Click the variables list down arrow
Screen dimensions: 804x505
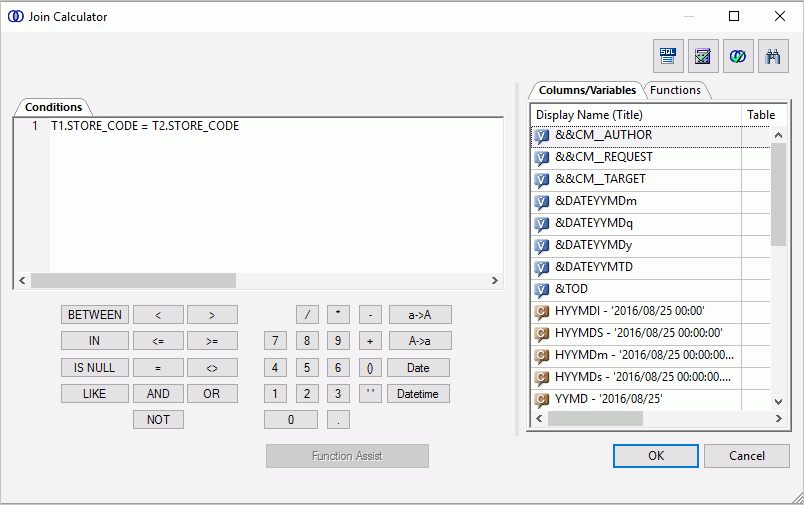[778, 401]
